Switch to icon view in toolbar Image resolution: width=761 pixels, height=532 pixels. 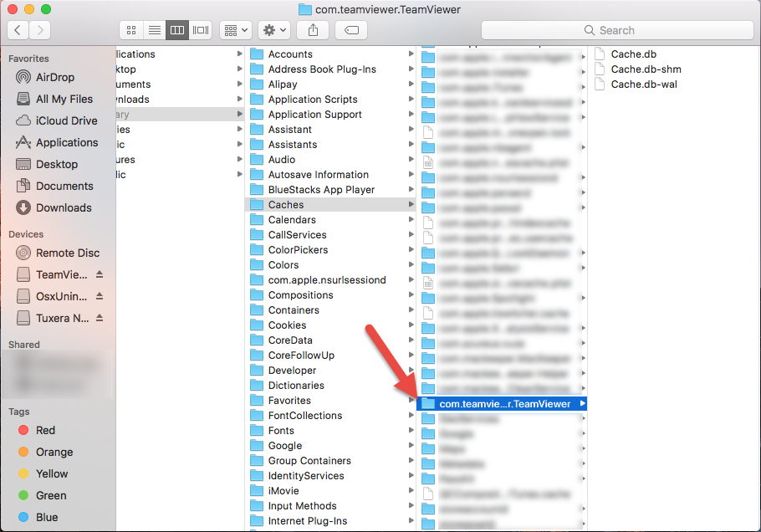(131, 30)
